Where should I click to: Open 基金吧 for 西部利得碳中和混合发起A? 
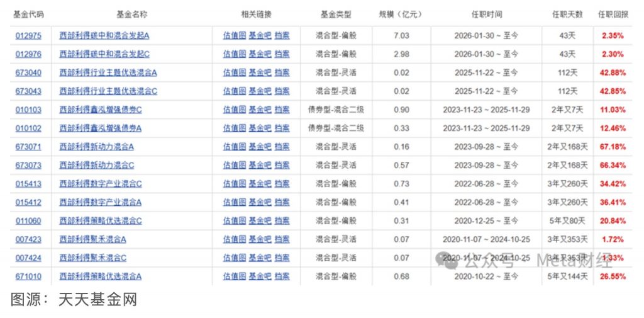coord(260,35)
